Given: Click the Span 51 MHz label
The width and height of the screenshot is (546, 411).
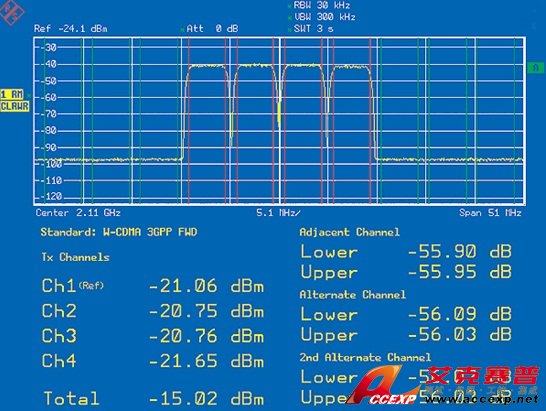Looking at the screenshot, I should pyautogui.click(x=490, y=212).
